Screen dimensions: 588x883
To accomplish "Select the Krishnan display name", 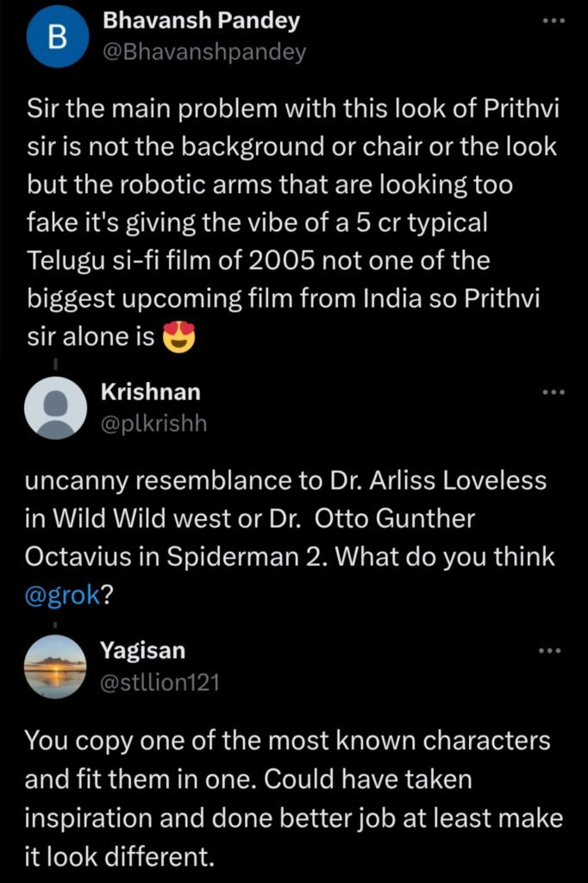I will [x=153, y=392].
